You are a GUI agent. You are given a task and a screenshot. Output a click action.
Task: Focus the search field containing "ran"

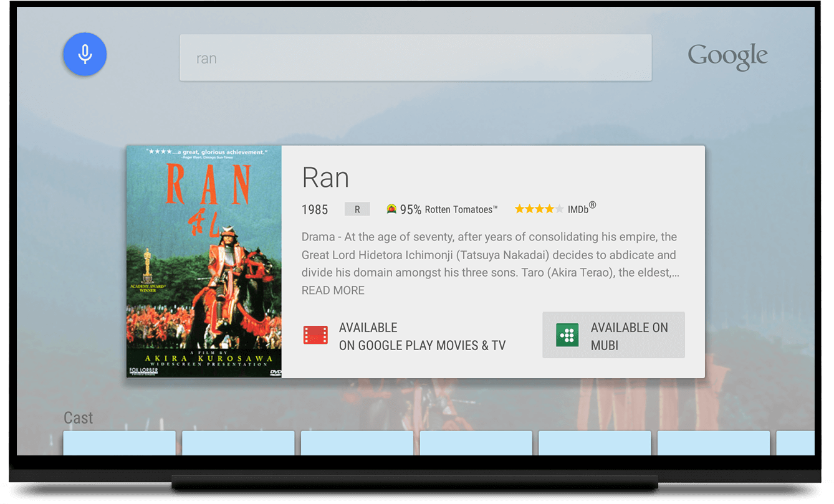click(x=416, y=58)
